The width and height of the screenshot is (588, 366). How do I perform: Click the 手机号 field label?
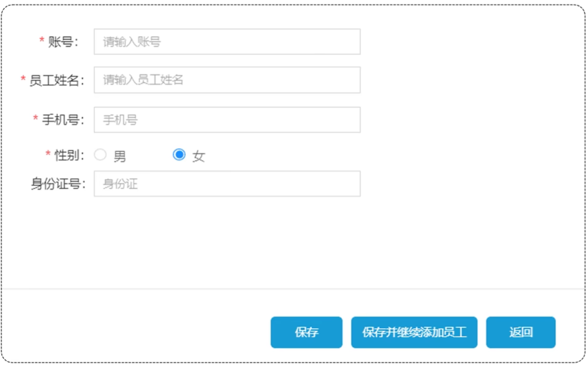[x=63, y=120]
